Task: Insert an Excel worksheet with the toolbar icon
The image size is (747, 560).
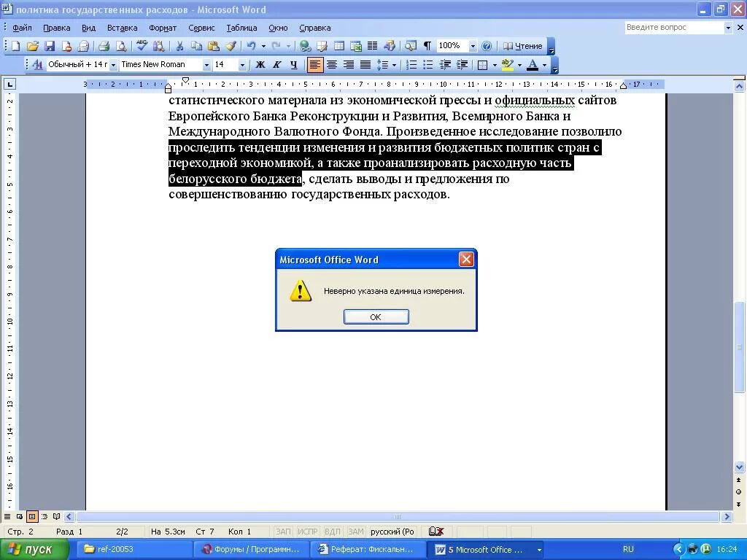Action: [356, 46]
